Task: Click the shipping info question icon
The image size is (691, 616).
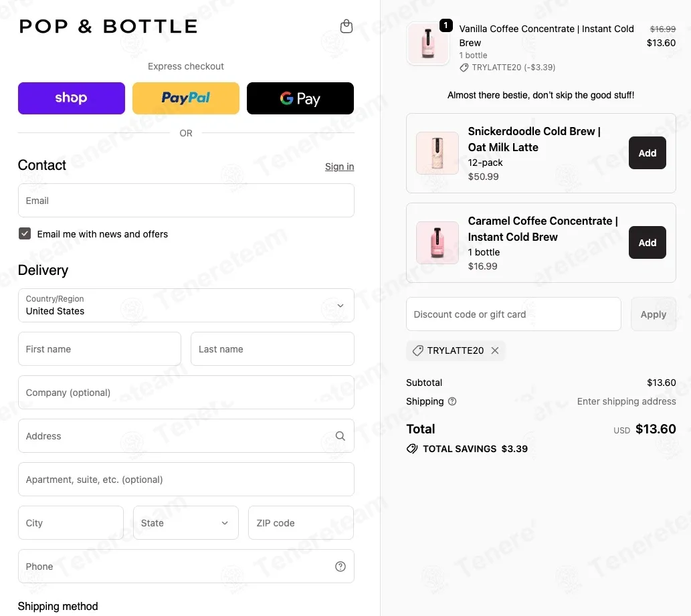Action: pyautogui.click(x=452, y=402)
